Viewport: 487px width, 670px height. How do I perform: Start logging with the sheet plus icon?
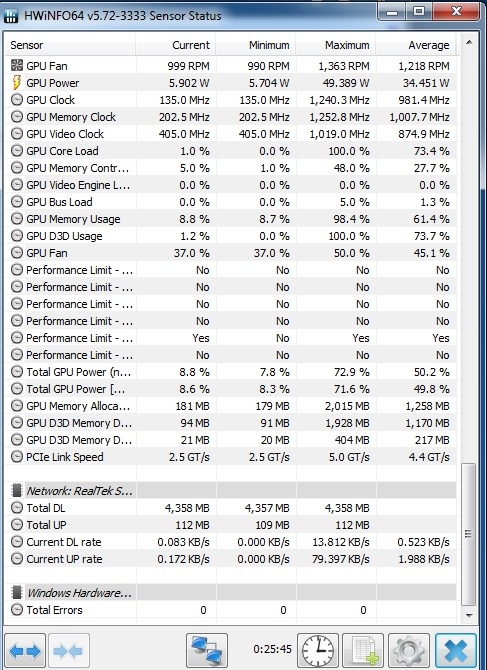click(x=363, y=651)
